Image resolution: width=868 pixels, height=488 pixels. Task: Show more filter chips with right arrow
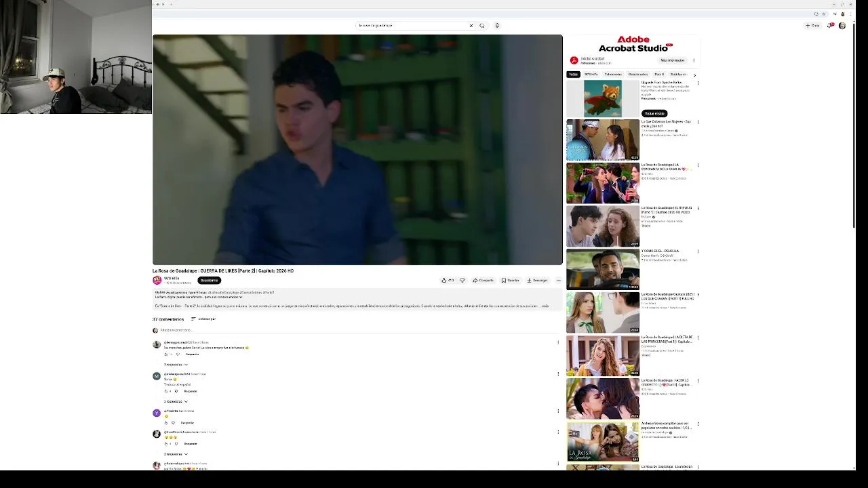coord(694,75)
